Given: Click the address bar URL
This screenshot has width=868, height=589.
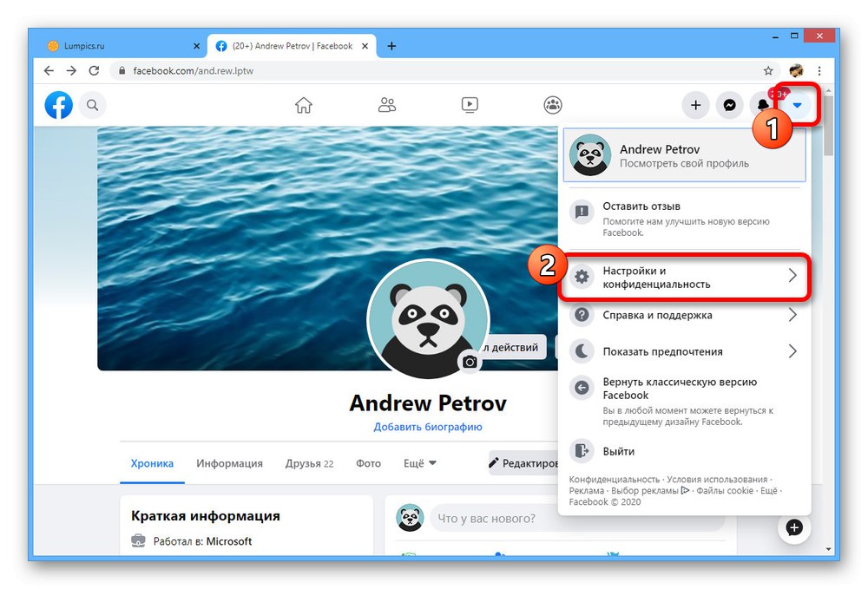Looking at the screenshot, I should click(x=194, y=71).
